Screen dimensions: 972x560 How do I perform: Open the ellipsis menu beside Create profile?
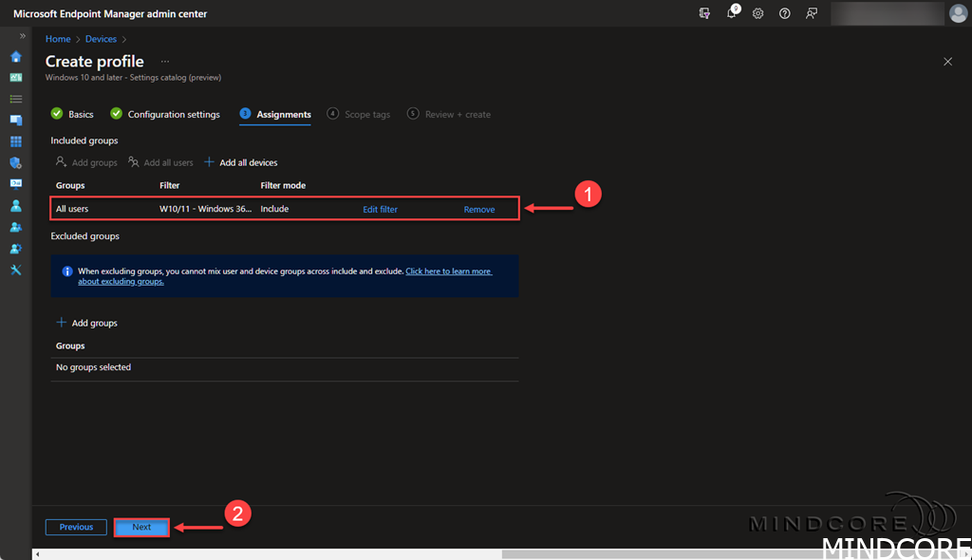tap(165, 62)
